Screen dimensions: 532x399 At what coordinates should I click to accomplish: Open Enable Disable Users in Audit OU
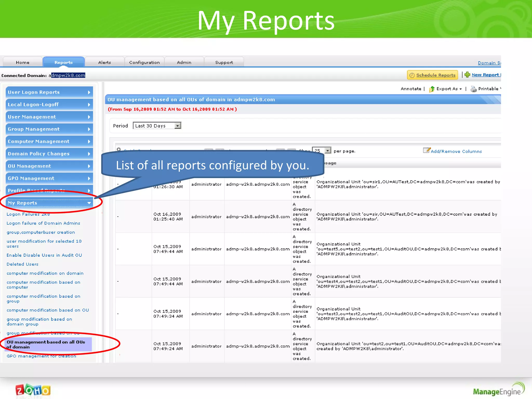click(44, 255)
